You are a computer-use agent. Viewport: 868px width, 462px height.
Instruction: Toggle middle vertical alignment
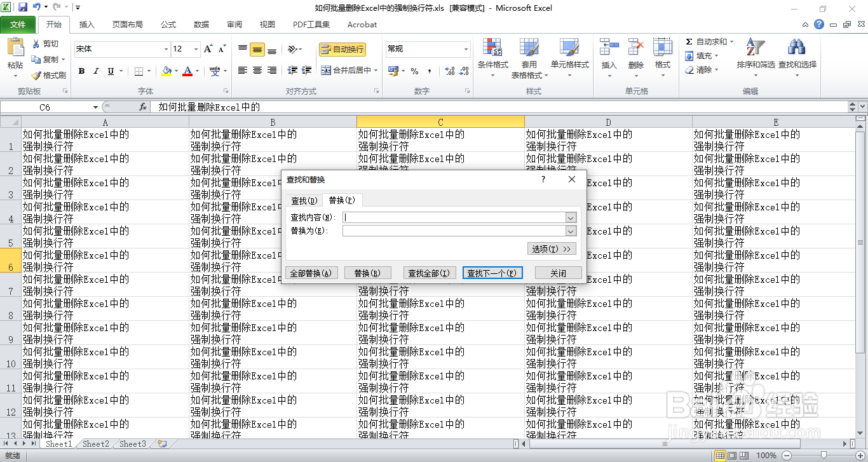pos(257,49)
